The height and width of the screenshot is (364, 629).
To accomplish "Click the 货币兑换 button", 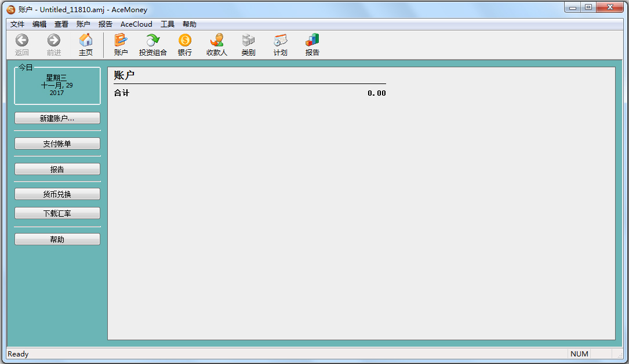I will tap(57, 194).
